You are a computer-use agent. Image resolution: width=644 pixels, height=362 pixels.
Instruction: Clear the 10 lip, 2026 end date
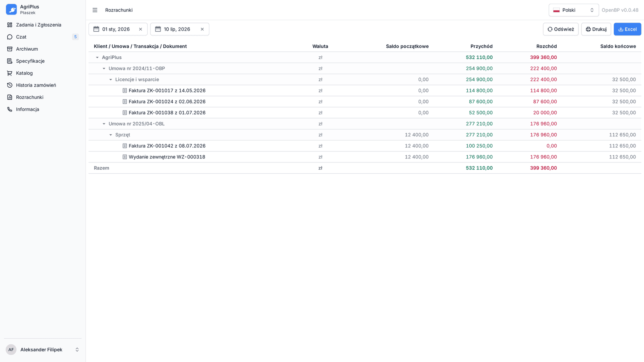point(202,29)
